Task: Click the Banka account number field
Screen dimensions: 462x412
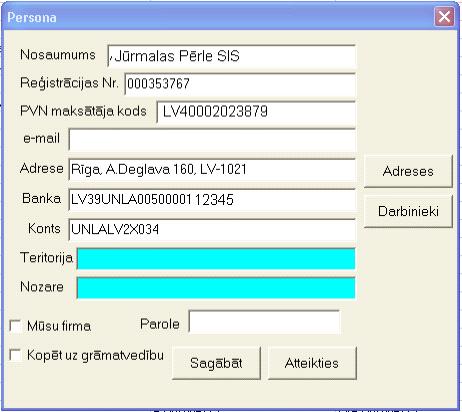Action: tap(212, 200)
